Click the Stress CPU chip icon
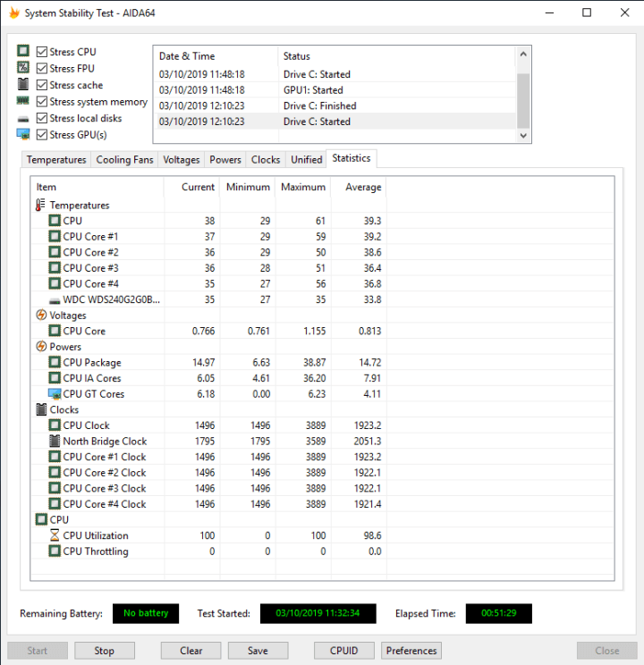 click(23, 51)
